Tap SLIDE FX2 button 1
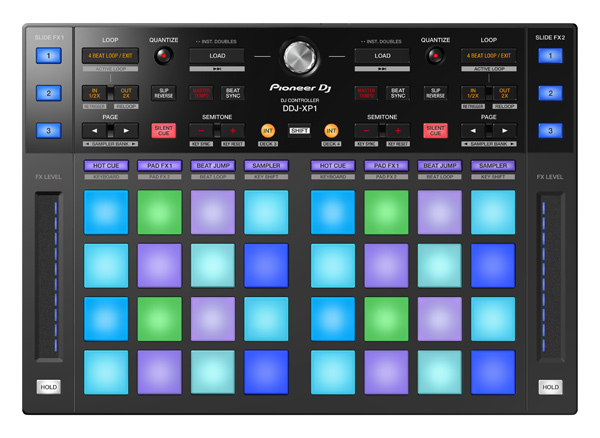This screenshot has height=438, width=600. pos(550,56)
